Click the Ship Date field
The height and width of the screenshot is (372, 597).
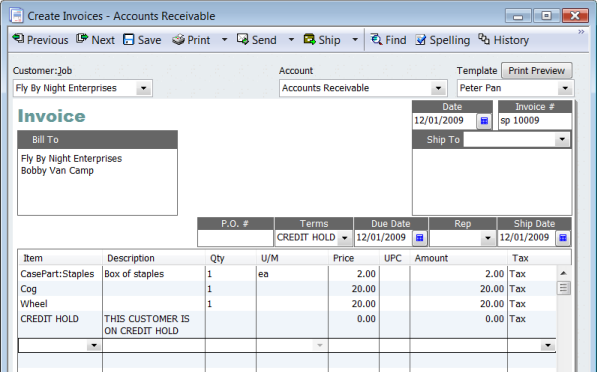527,238
